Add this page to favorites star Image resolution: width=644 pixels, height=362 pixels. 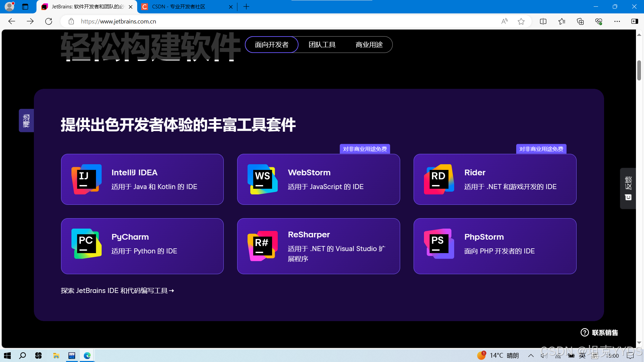click(521, 21)
